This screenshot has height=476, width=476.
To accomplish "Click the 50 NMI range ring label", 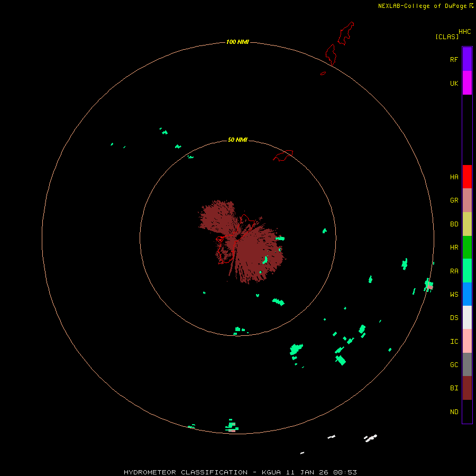I will [237, 140].
